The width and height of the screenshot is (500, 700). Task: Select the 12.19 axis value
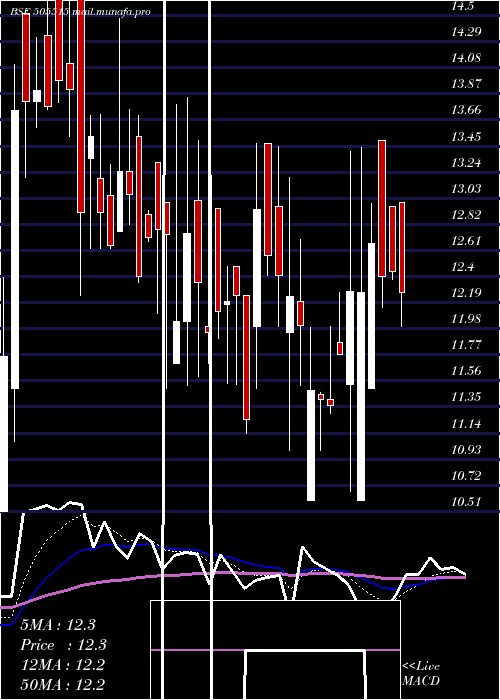tap(467, 292)
